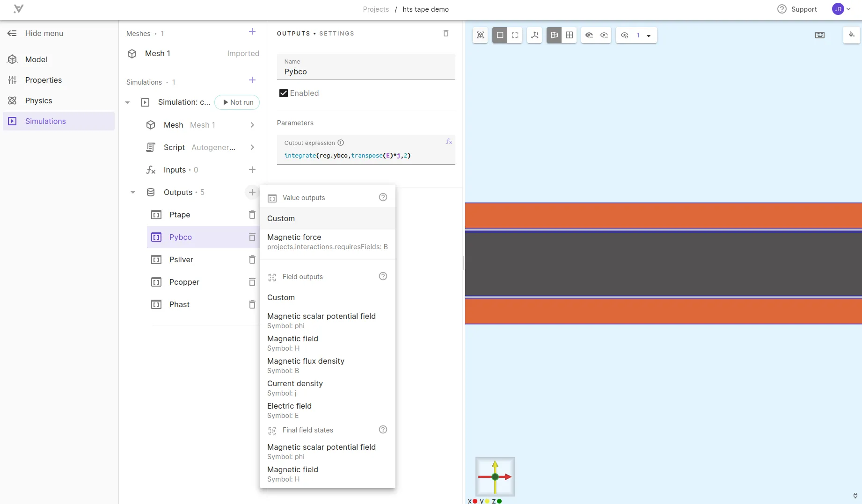Choose Electric field output
This screenshot has height=504, width=862.
(x=328, y=410)
